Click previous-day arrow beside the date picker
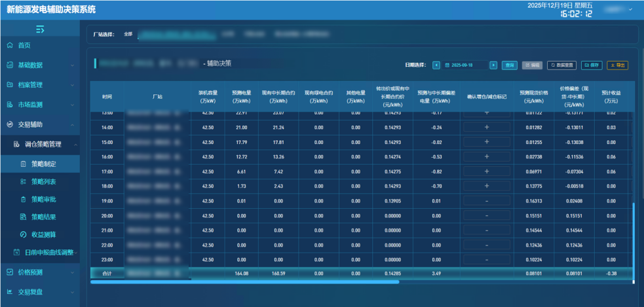 [x=436, y=65]
